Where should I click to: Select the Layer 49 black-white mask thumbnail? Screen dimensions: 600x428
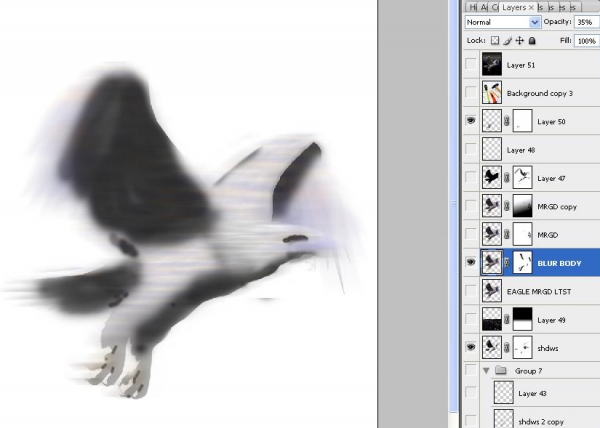522,319
